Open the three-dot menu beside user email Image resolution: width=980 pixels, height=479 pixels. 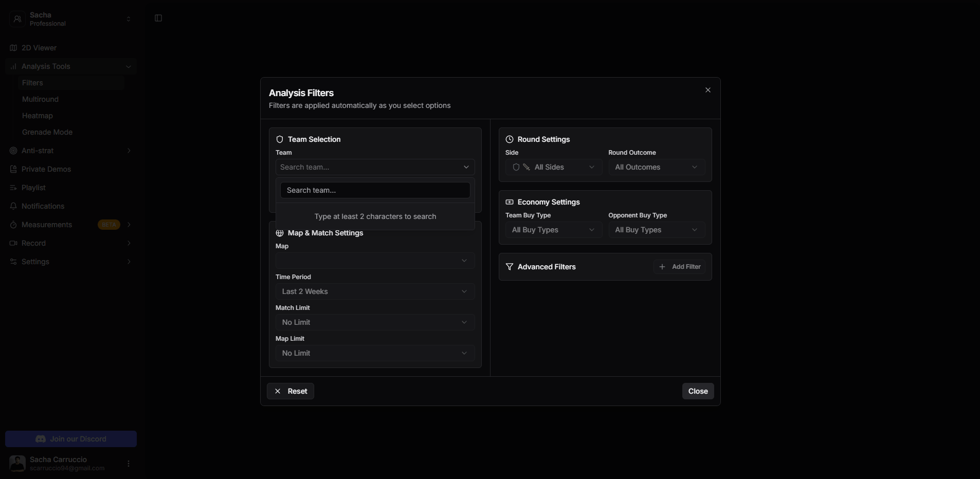pos(129,464)
